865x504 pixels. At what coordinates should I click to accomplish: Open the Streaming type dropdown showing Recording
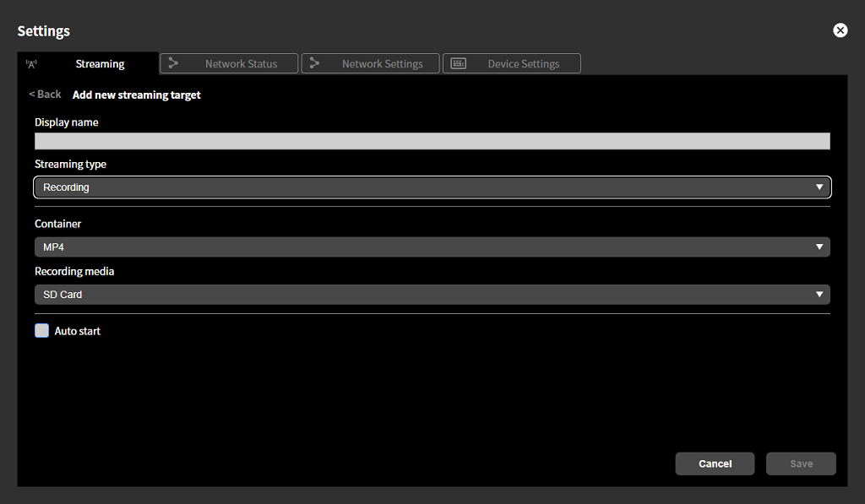(432, 187)
